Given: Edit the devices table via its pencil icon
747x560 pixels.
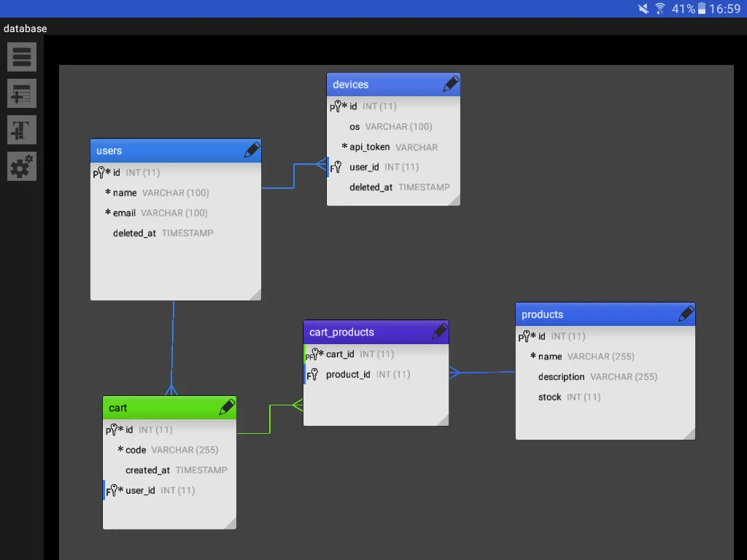Looking at the screenshot, I should click(x=451, y=84).
